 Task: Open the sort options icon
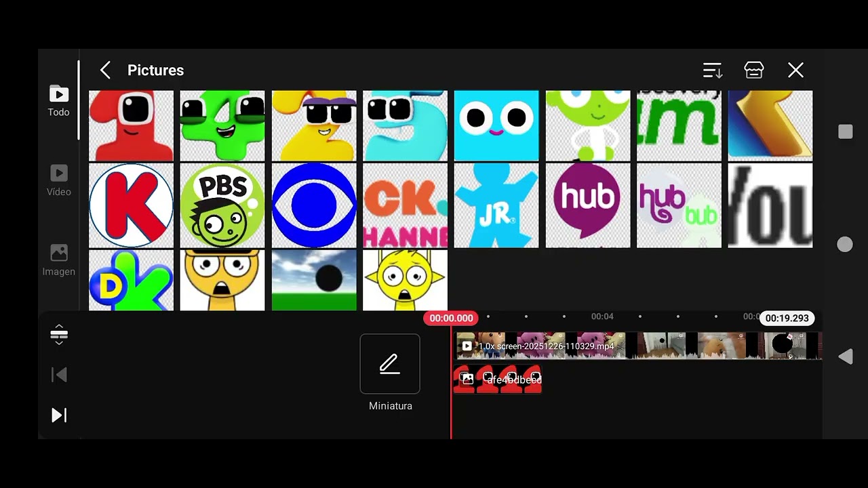pos(712,70)
